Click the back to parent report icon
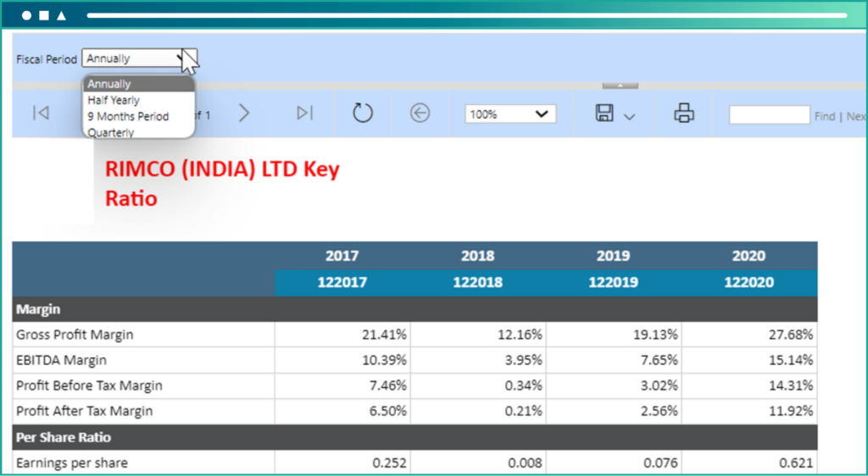This screenshot has height=476, width=868. pyautogui.click(x=420, y=113)
